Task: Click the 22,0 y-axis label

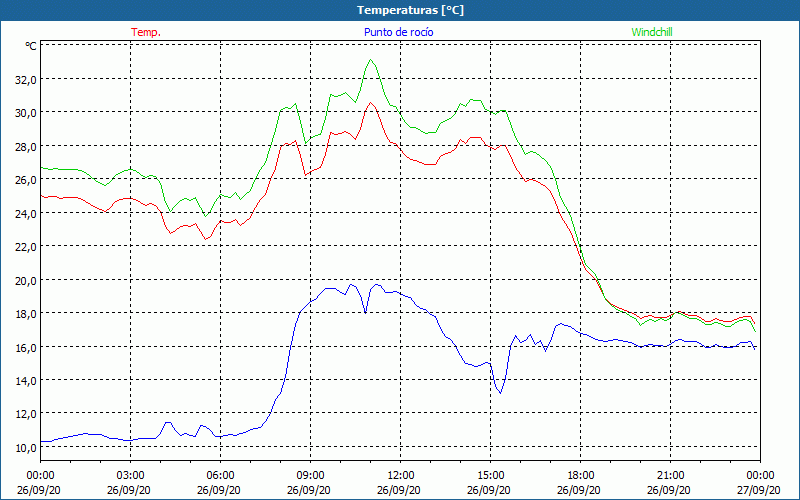Action: [x=26, y=246]
